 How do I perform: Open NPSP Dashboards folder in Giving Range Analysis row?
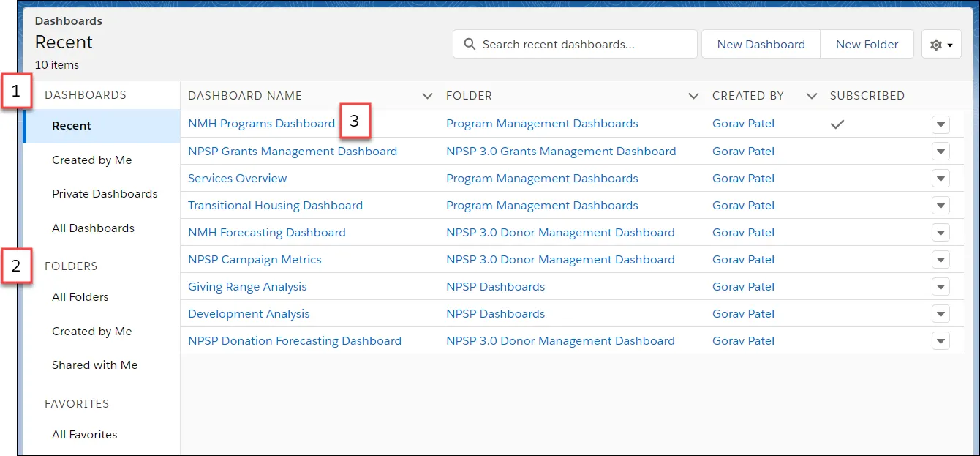point(495,287)
